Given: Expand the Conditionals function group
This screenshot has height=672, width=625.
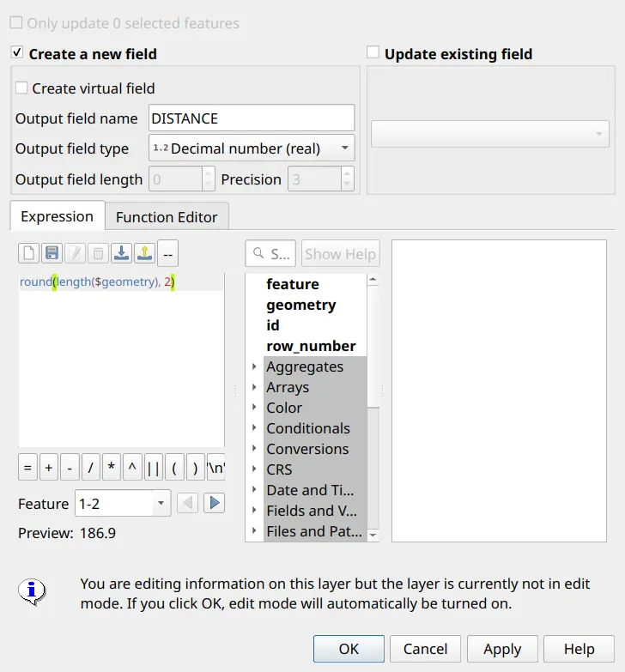Looking at the screenshot, I should click(x=254, y=427).
